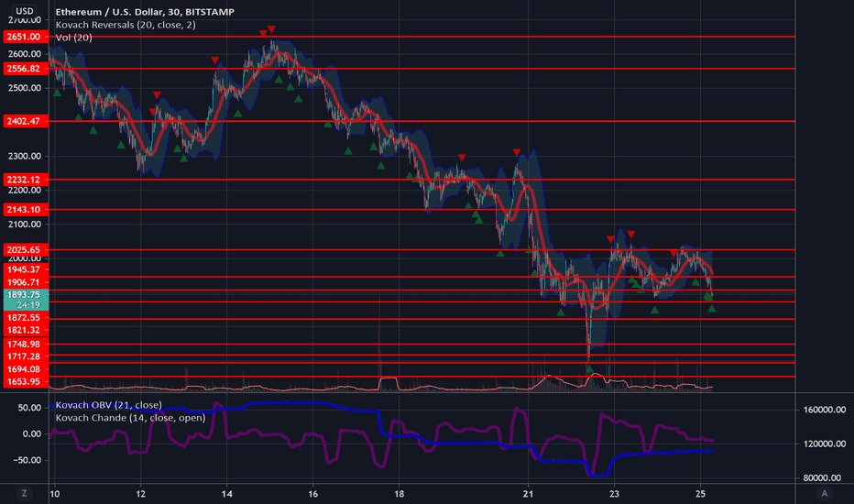This screenshot has height=504, width=854.
Task: Click the -50.00 Chande scale value
Action: tap(27, 460)
